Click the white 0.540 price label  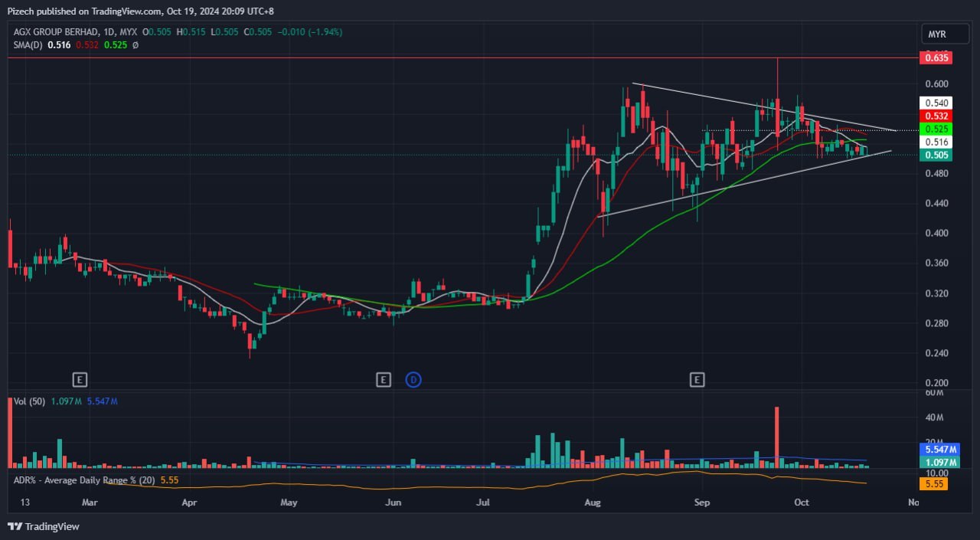click(x=936, y=103)
